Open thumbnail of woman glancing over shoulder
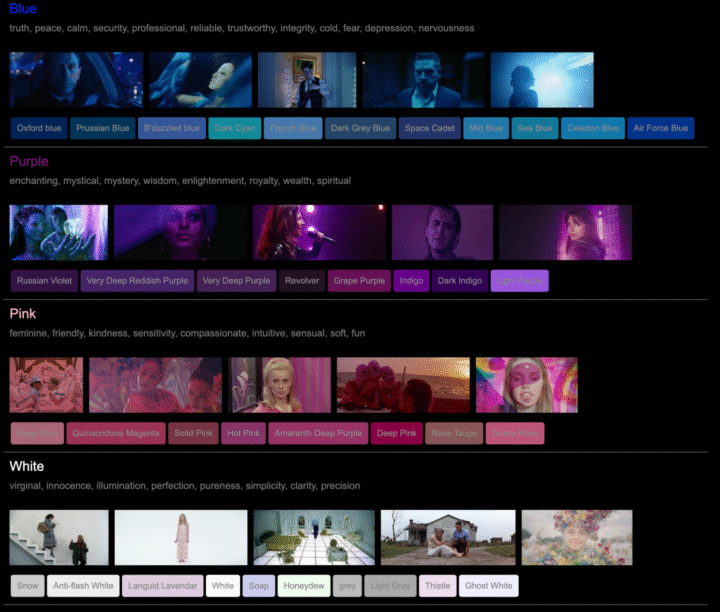 click(x=565, y=232)
